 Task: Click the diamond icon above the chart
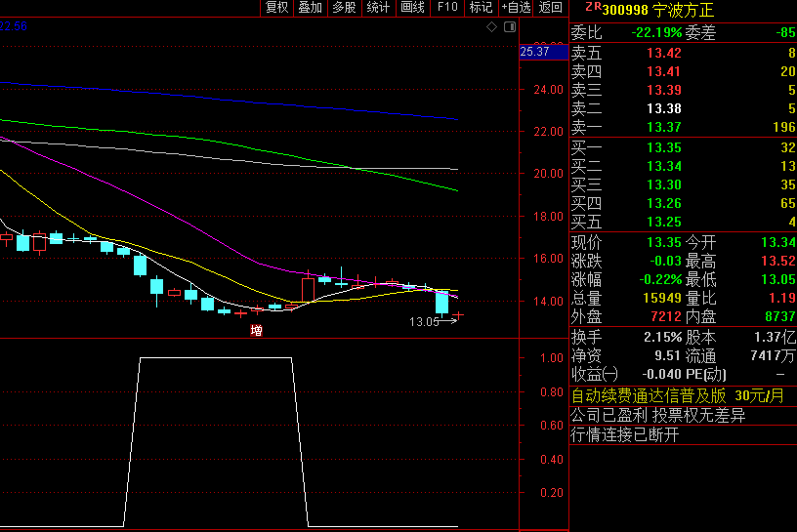pos(491,27)
